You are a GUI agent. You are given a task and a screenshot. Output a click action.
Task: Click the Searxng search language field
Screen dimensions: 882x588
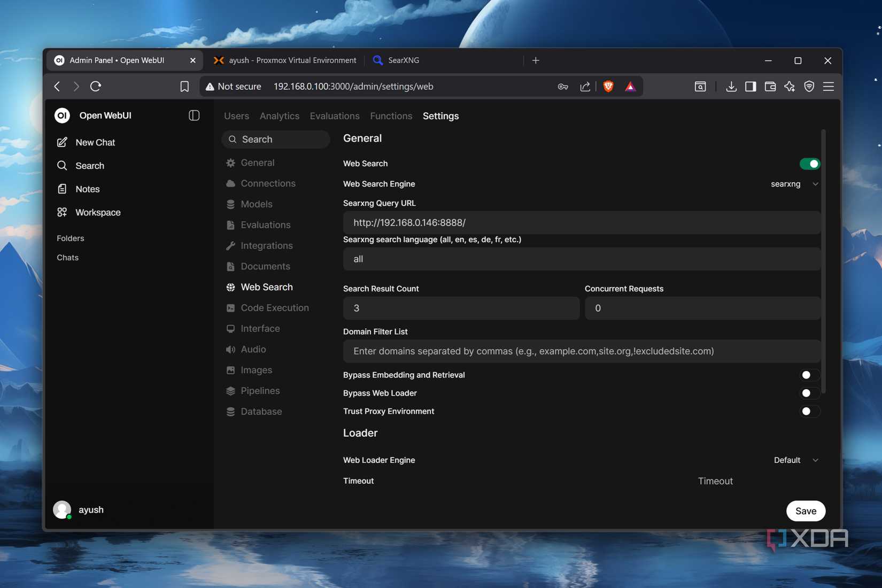(x=582, y=259)
